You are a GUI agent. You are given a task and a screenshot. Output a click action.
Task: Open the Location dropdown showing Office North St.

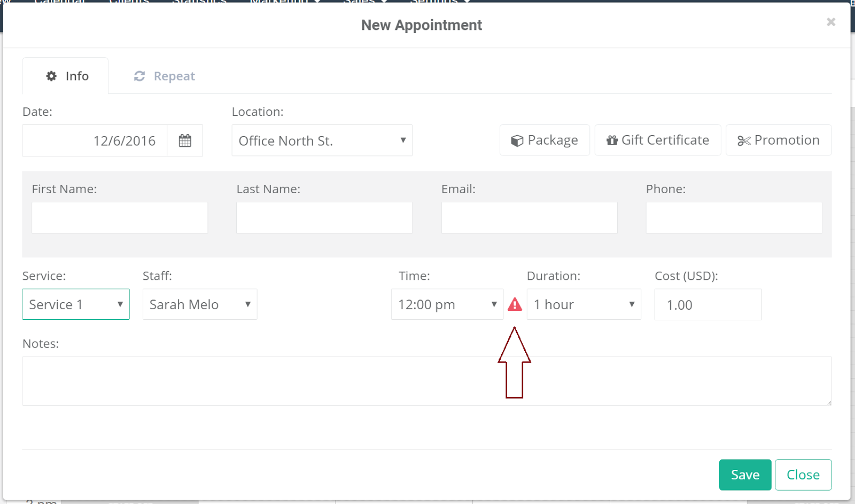point(322,140)
